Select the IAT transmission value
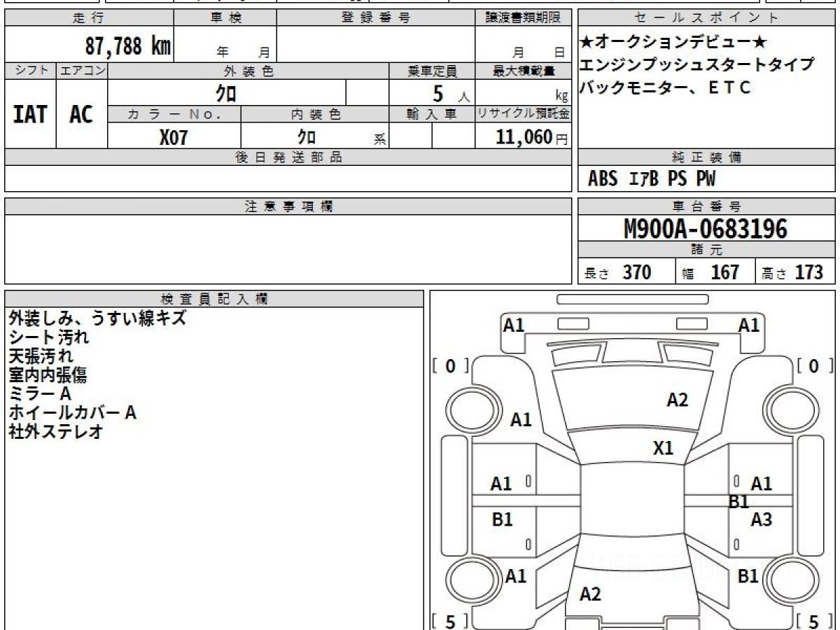This screenshot has width=840, height=630. pyautogui.click(x=30, y=114)
